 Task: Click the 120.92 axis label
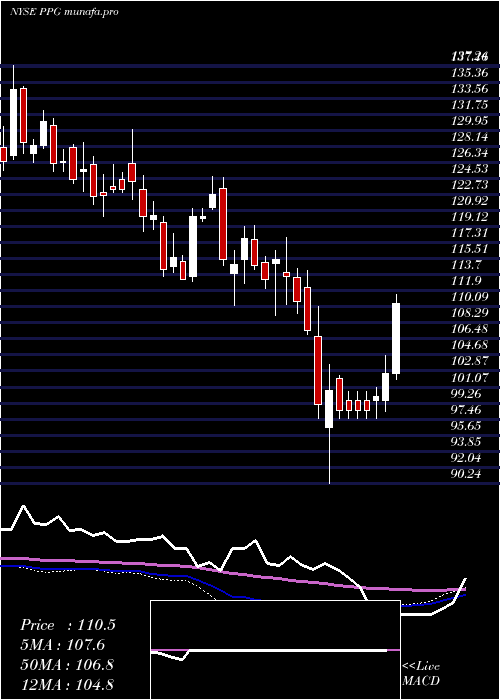pos(469,201)
